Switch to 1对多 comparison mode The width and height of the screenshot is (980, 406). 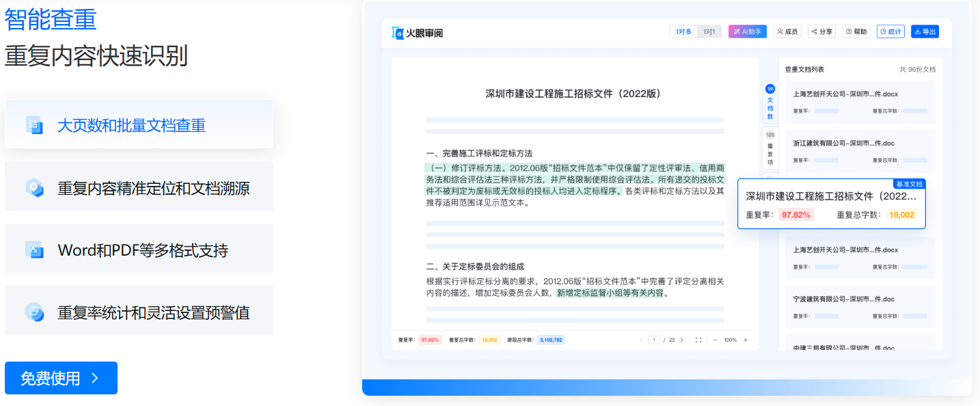[683, 31]
